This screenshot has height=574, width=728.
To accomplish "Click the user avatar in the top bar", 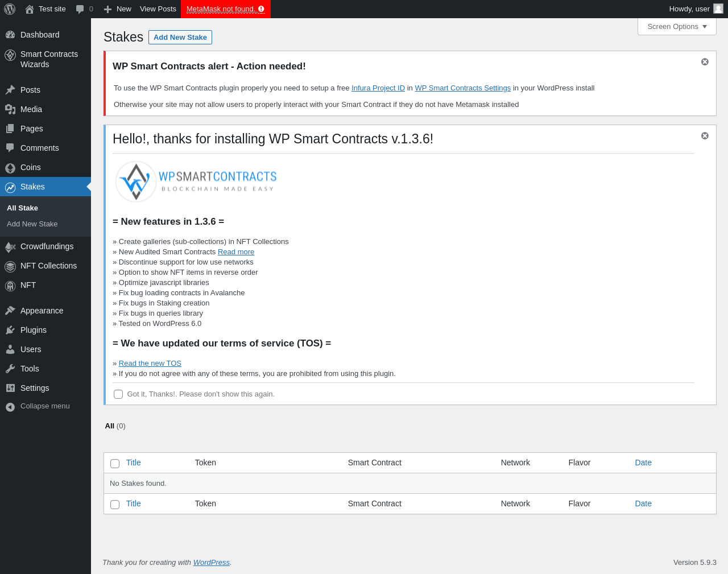I will pyautogui.click(x=718, y=9).
